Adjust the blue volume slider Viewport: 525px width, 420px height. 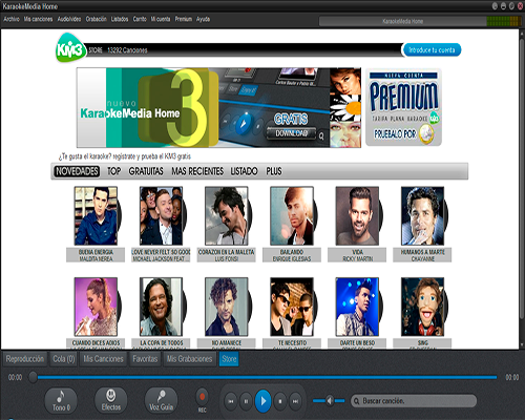pos(329,400)
